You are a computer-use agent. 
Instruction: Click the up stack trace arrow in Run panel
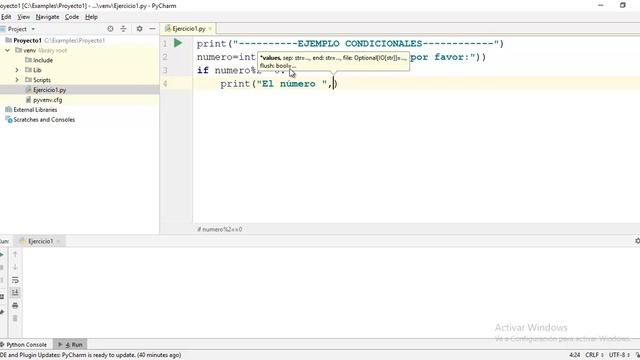click(15, 254)
